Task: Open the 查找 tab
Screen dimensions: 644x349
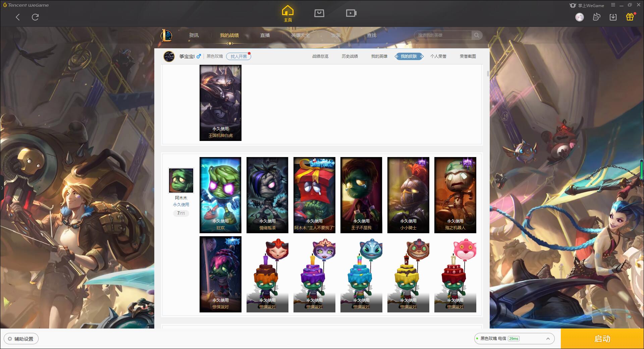Action: point(372,35)
